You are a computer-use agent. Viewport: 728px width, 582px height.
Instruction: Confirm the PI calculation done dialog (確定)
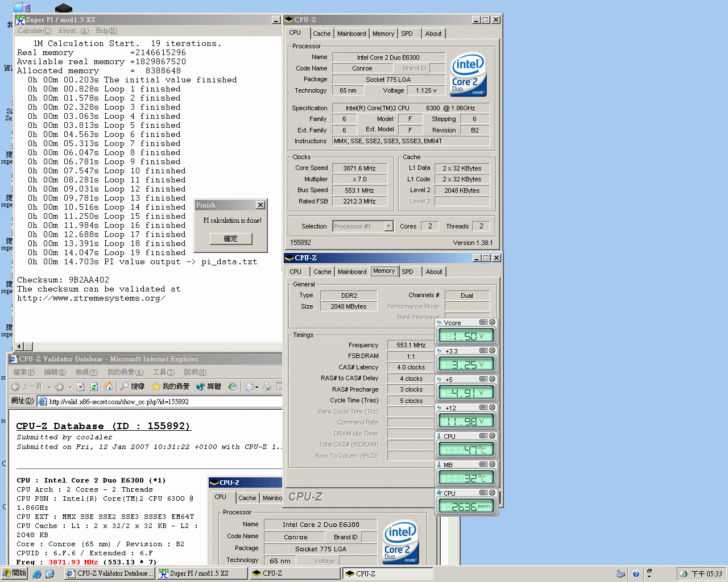[231, 239]
